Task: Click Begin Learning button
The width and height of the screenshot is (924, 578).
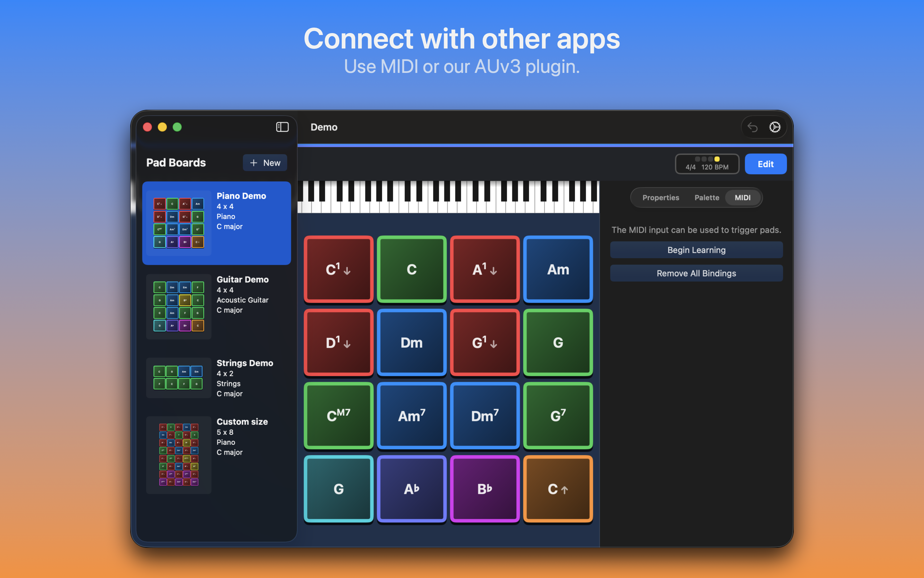Action: pos(697,250)
